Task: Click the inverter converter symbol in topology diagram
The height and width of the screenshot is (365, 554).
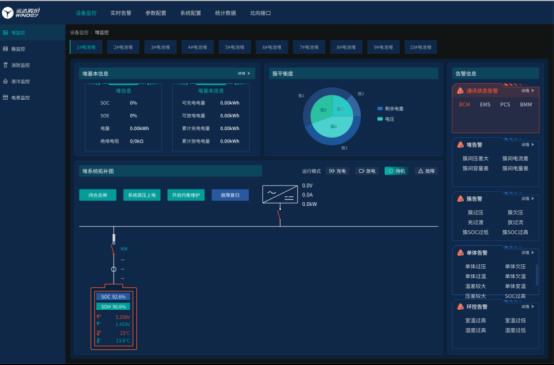Action: pyautogui.click(x=280, y=194)
